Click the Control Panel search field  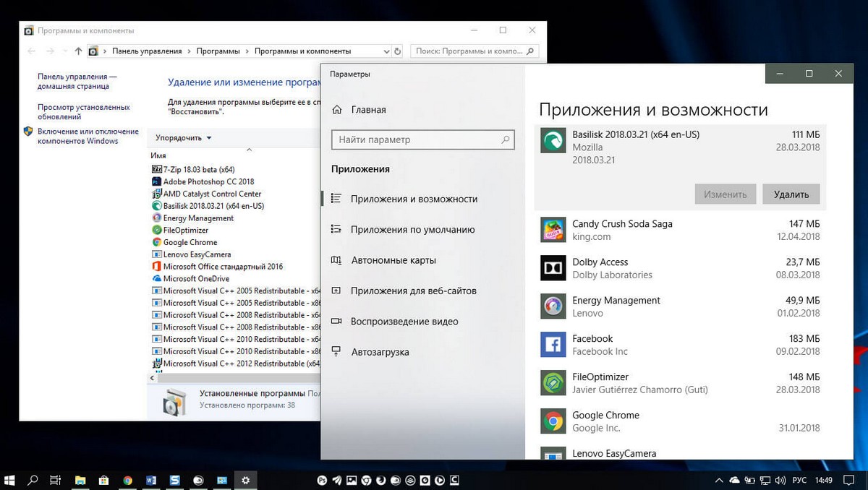click(475, 51)
